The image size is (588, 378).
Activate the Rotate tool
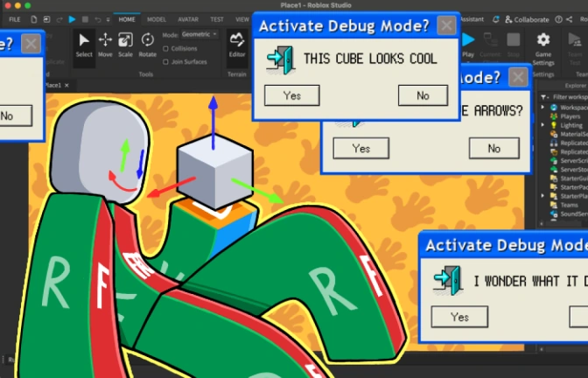pos(147,45)
